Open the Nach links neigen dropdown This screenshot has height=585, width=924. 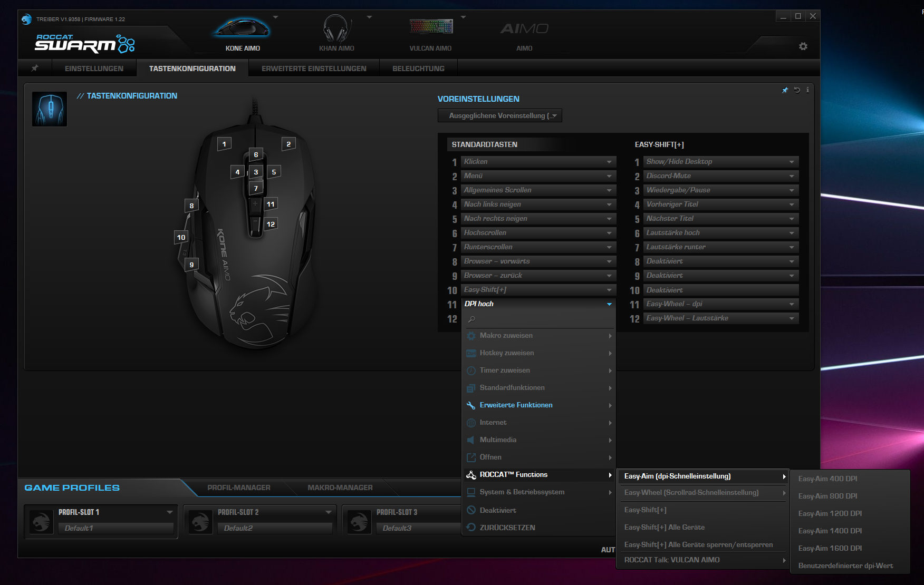[x=538, y=204]
